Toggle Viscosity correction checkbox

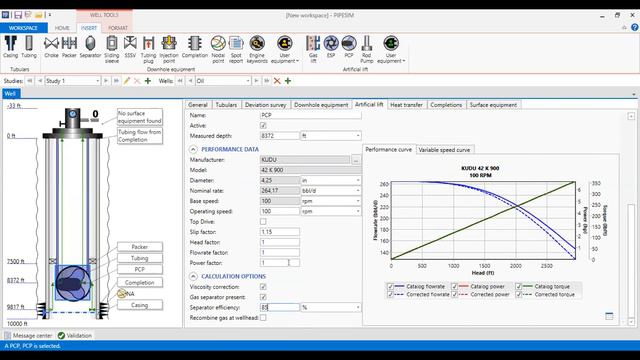(x=263, y=287)
